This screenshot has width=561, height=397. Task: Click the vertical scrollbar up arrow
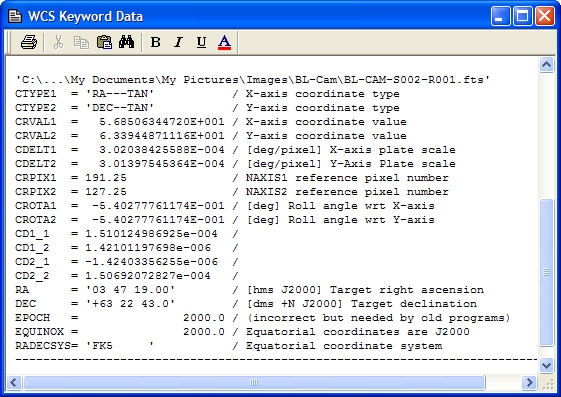[x=546, y=64]
